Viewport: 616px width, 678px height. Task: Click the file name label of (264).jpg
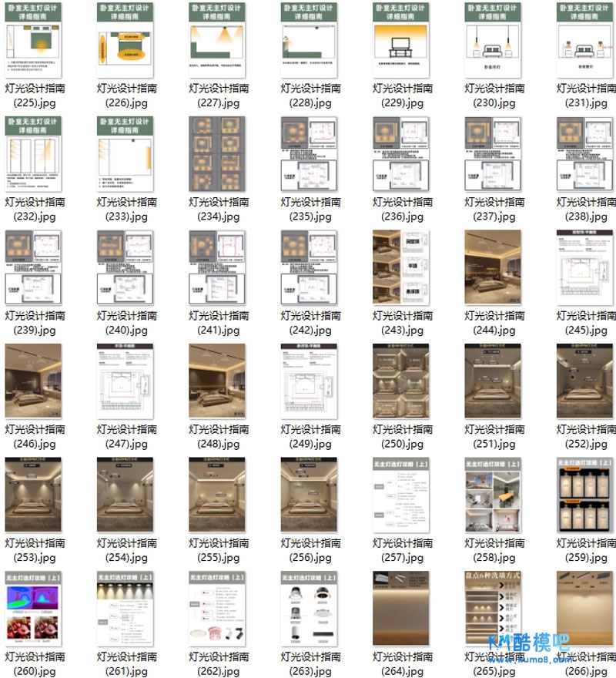pos(401,664)
